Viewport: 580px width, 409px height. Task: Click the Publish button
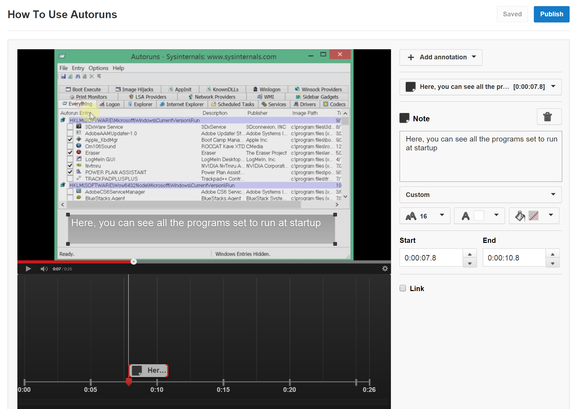pyautogui.click(x=551, y=14)
